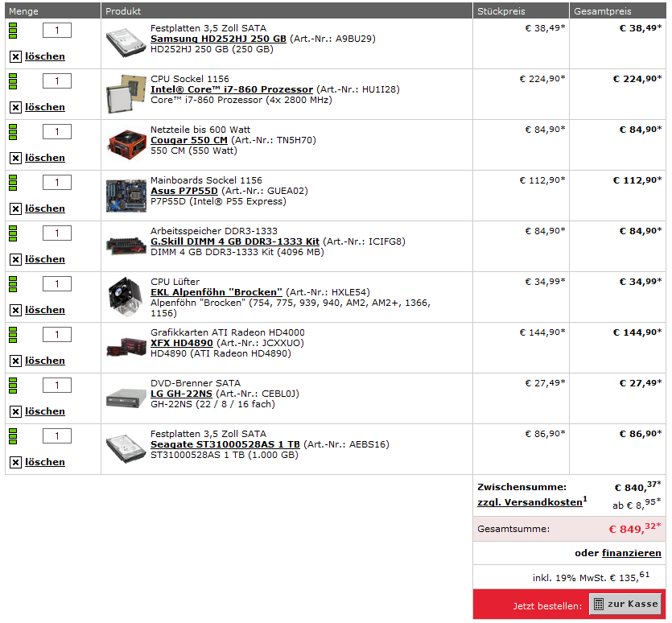Open the Cougar power supply product image

[x=126, y=145]
